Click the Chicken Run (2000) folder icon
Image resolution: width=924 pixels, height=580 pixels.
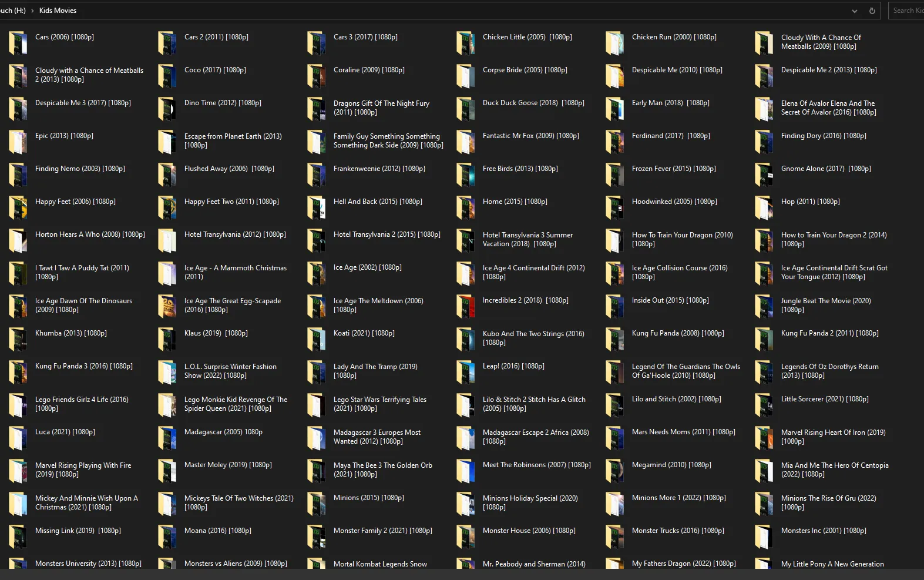tap(615, 43)
